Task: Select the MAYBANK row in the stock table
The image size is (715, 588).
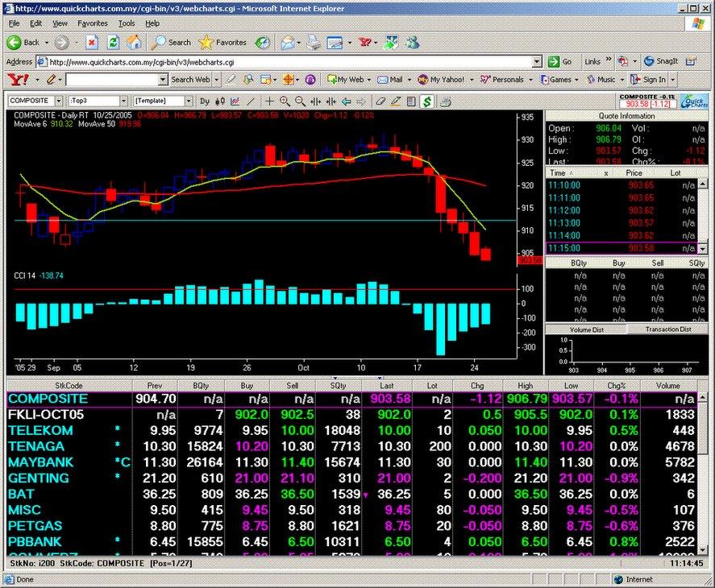Action: coord(351,462)
